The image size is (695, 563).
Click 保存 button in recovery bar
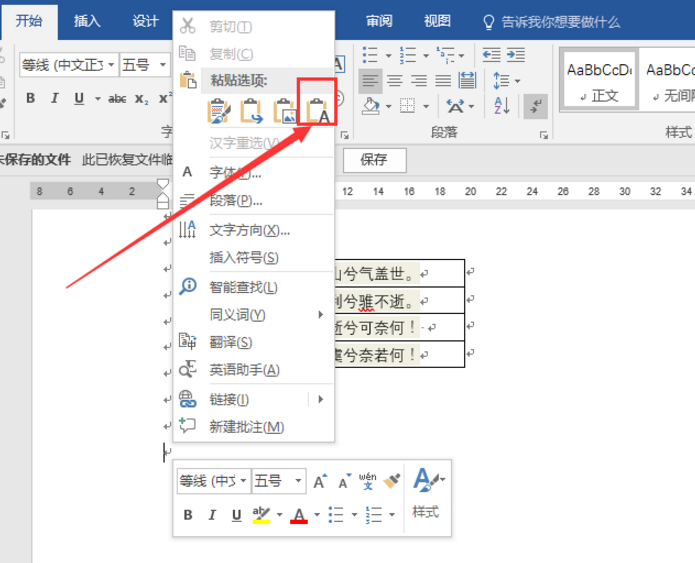click(375, 160)
